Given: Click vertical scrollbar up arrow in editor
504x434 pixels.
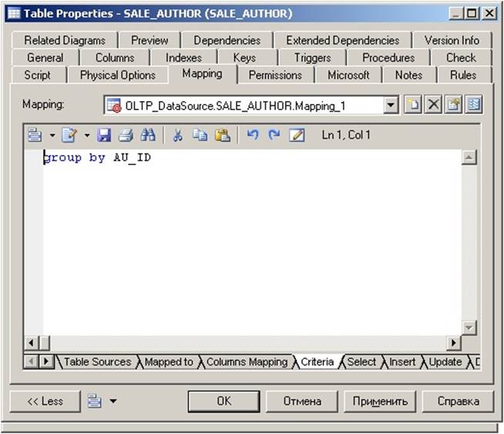Looking at the screenshot, I should (x=469, y=157).
